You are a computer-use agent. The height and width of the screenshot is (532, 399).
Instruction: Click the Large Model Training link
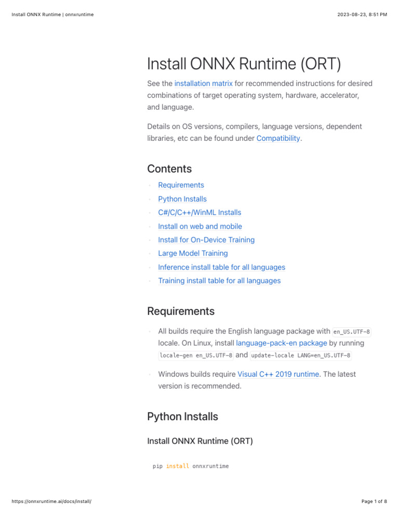193,254
